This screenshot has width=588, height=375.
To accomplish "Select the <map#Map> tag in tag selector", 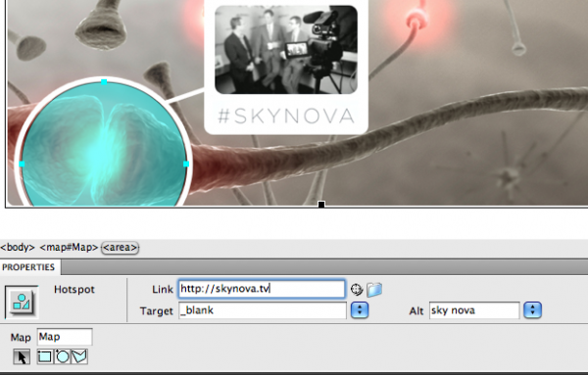I will pyautogui.click(x=69, y=248).
